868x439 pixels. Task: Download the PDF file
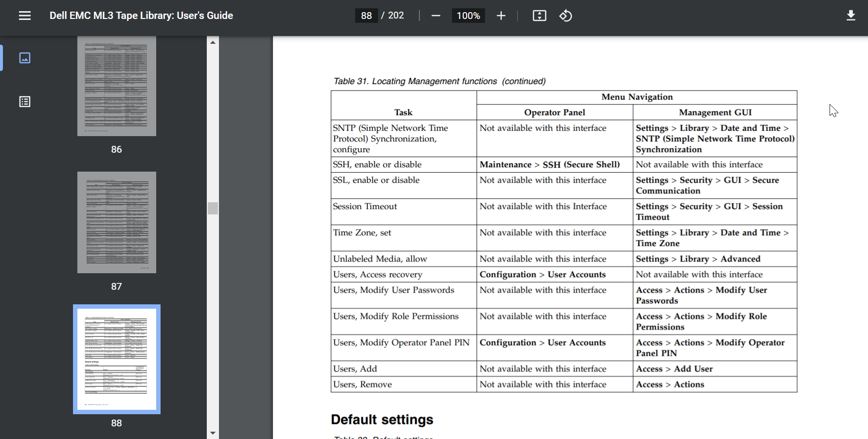click(x=850, y=16)
